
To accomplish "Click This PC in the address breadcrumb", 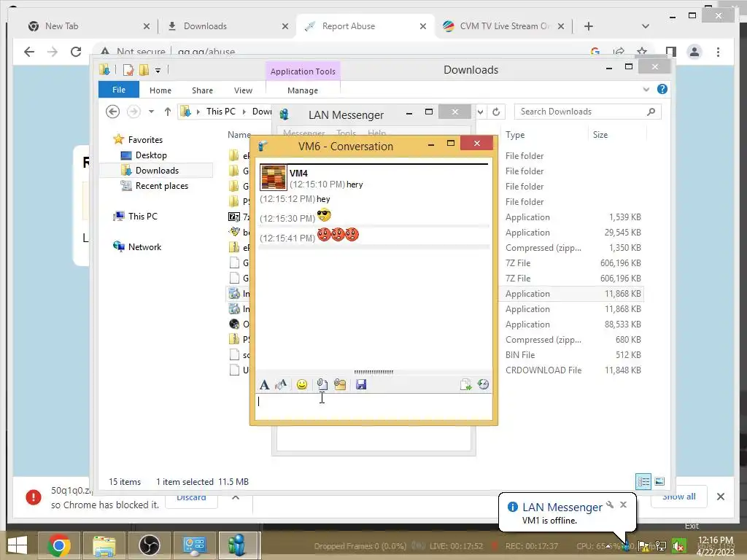I will coord(220,112).
